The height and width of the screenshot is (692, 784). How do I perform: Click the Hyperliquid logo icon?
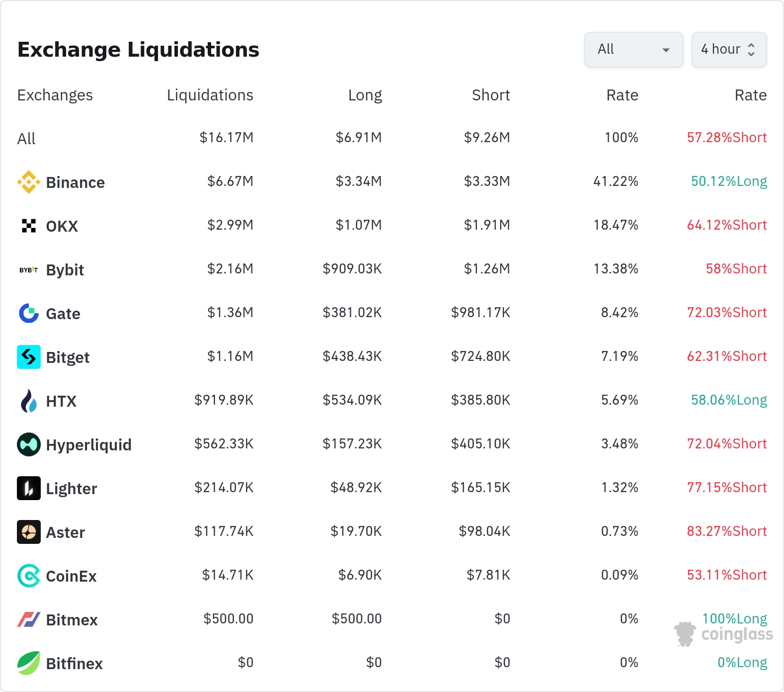click(29, 444)
